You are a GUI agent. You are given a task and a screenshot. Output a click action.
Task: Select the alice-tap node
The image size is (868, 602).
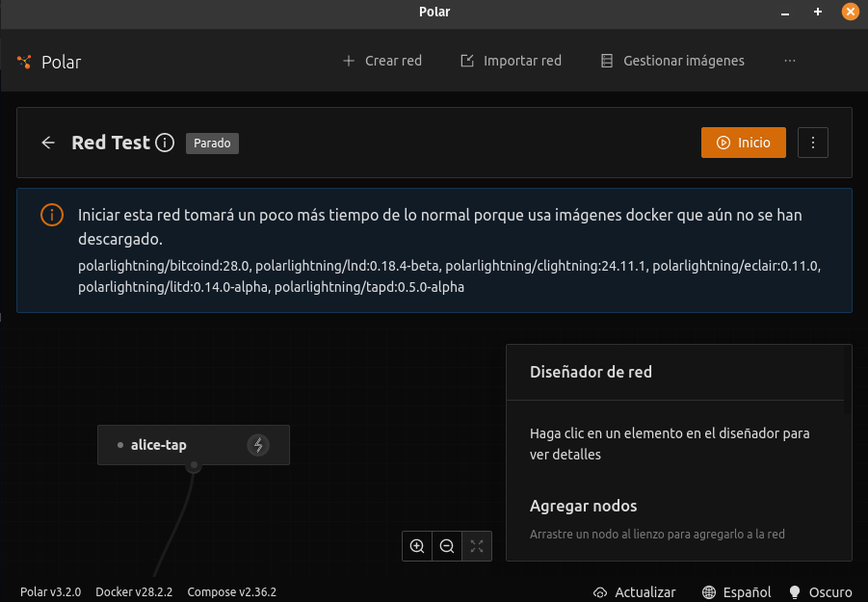click(159, 445)
